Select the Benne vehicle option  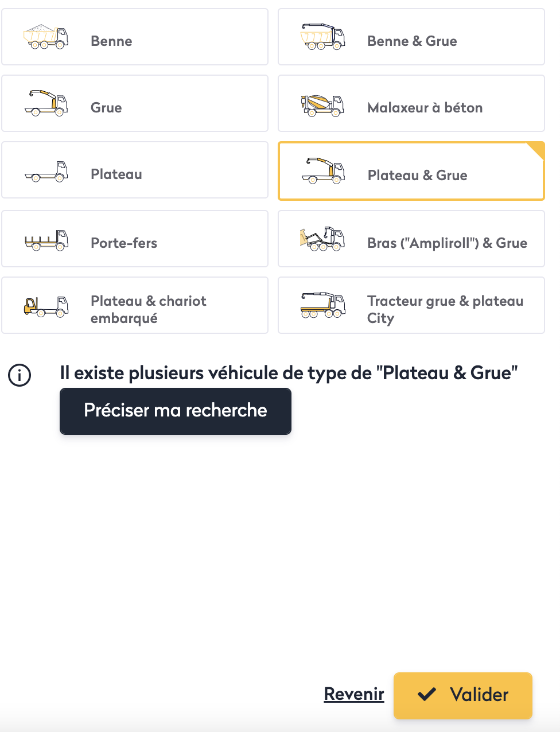(x=111, y=41)
